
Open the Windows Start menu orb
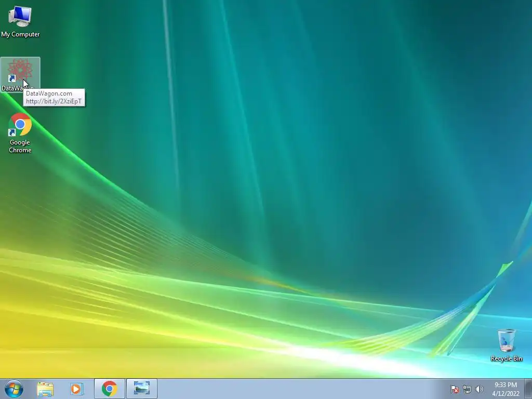pos(14,389)
